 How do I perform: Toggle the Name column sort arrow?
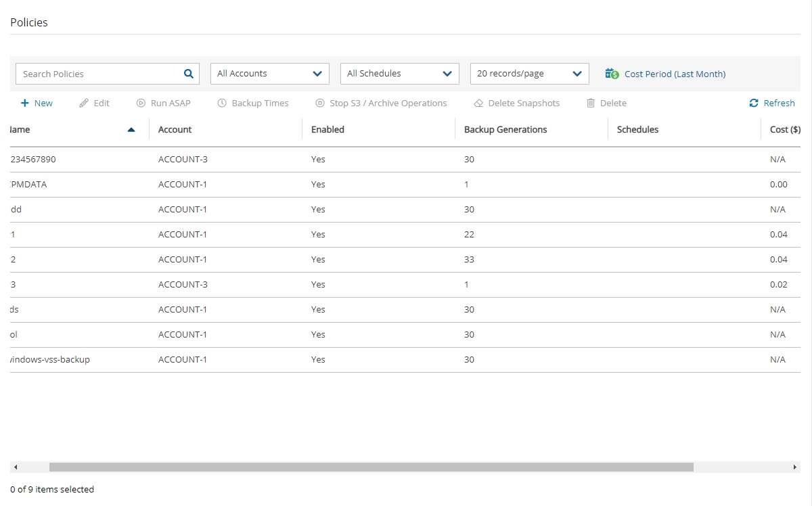pyautogui.click(x=131, y=130)
